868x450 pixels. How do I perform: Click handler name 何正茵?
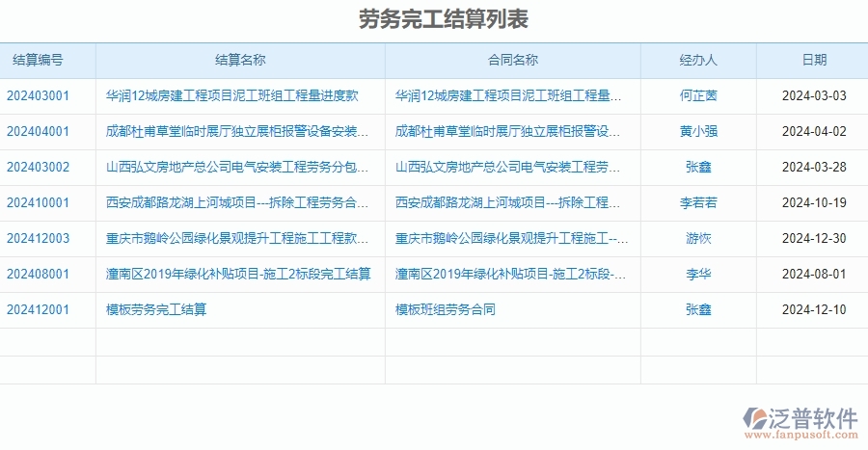pyautogui.click(x=698, y=96)
